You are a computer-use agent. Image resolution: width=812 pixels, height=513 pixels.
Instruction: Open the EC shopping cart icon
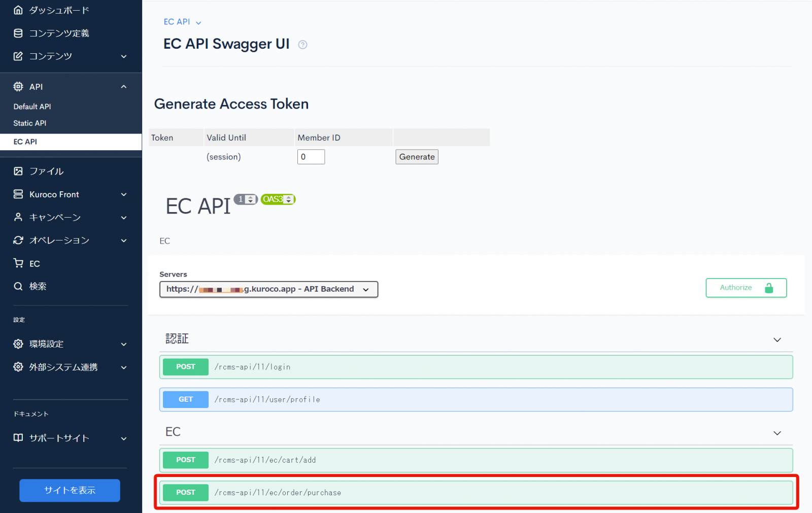(18, 263)
